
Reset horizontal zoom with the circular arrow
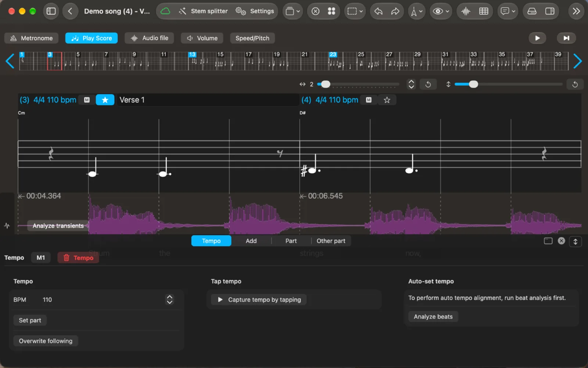[x=428, y=84]
